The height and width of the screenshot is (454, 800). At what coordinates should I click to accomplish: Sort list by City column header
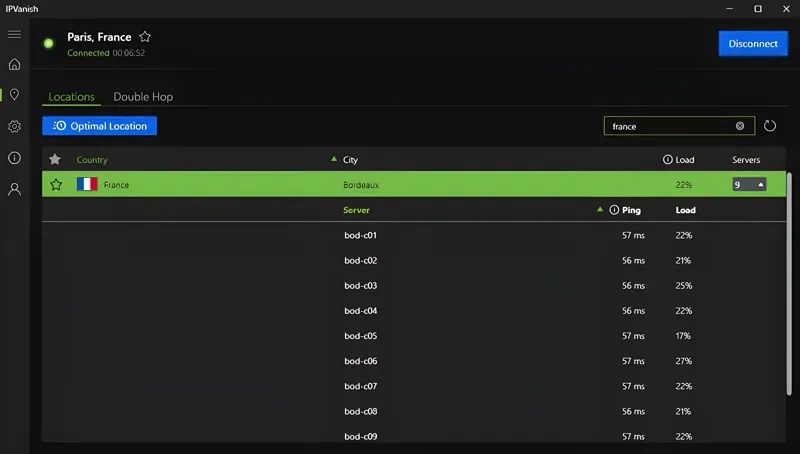click(x=350, y=160)
